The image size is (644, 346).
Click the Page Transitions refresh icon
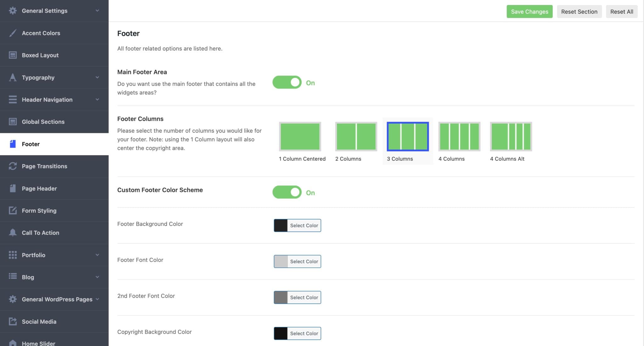click(13, 166)
